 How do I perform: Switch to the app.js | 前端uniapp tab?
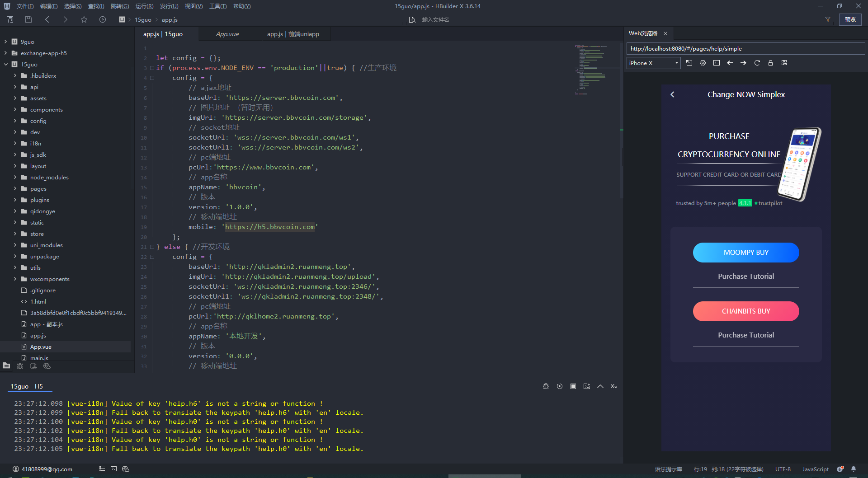[x=293, y=34]
